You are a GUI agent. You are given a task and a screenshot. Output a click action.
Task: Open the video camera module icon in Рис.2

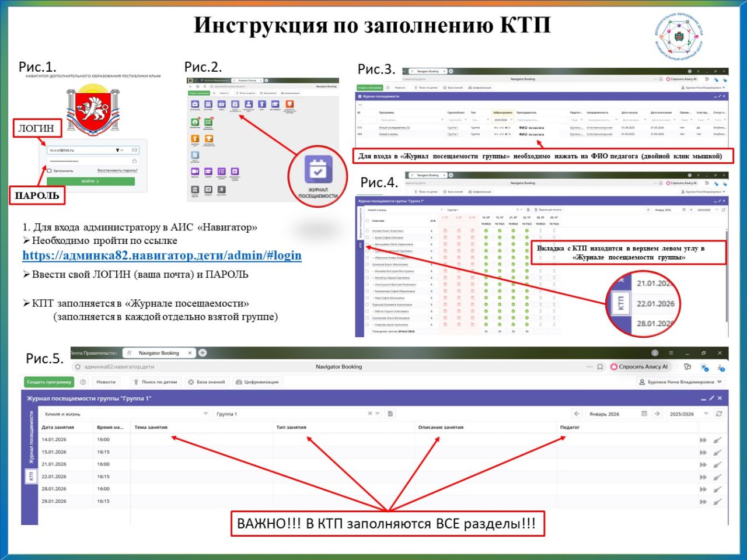(x=195, y=171)
